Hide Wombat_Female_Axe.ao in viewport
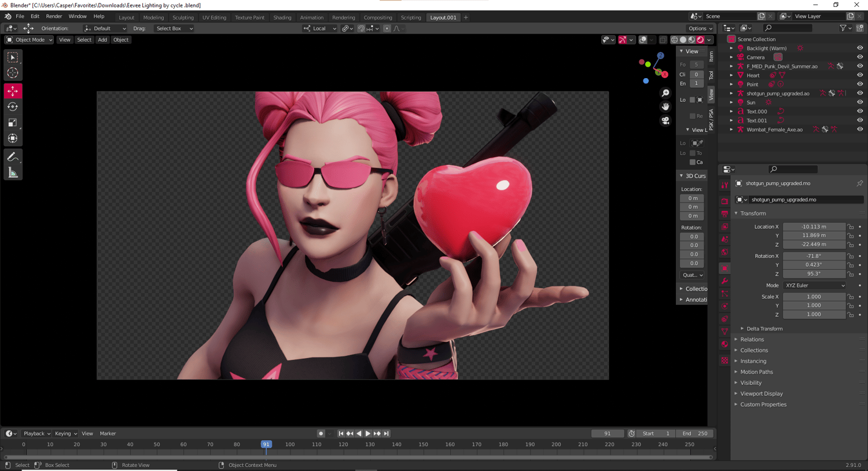 pyautogui.click(x=859, y=130)
